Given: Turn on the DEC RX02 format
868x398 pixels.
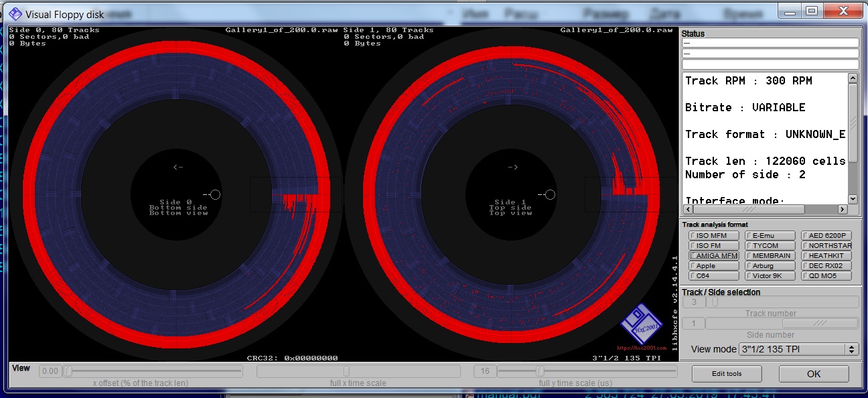Looking at the screenshot, I should pyautogui.click(x=826, y=266).
